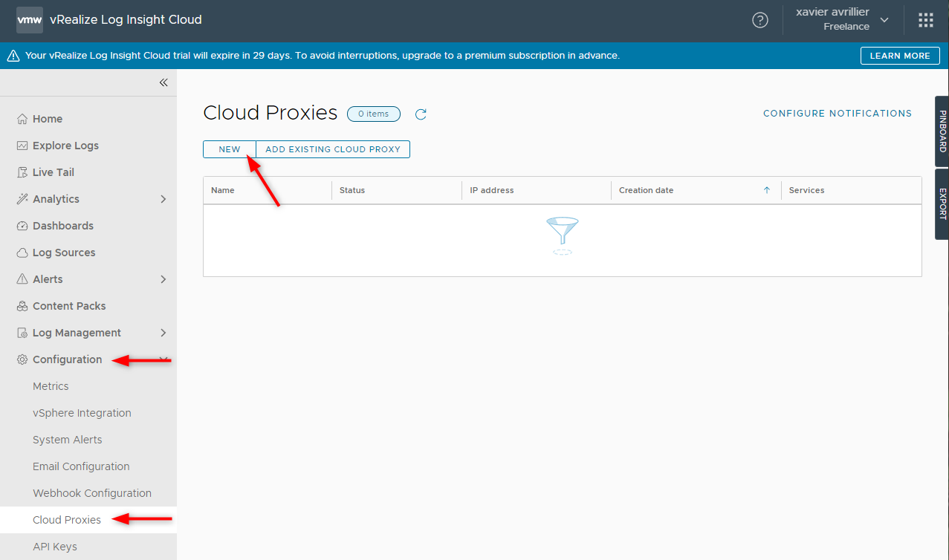Click the '0 items' badge
The image size is (949, 560).
[x=374, y=114]
